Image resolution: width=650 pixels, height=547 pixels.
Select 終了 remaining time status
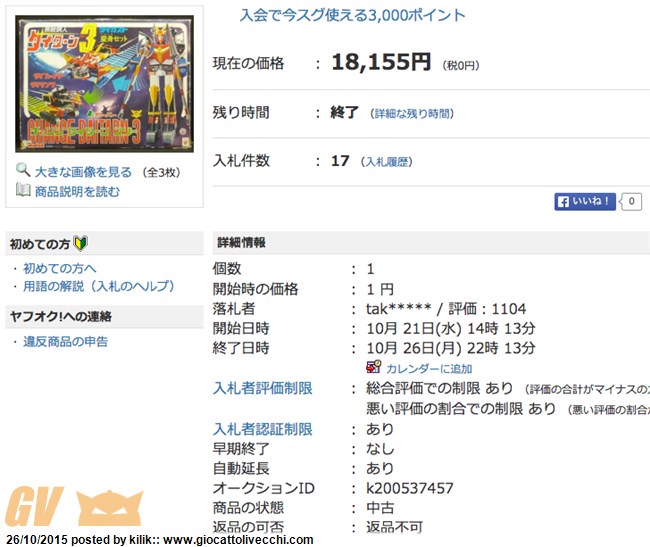click(344, 112)
